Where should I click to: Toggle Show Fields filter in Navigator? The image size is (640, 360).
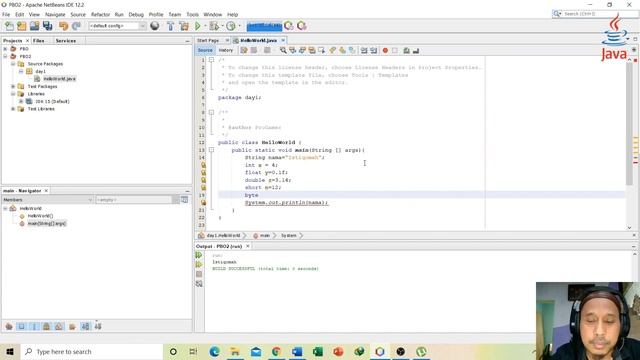tap(21, 327)
